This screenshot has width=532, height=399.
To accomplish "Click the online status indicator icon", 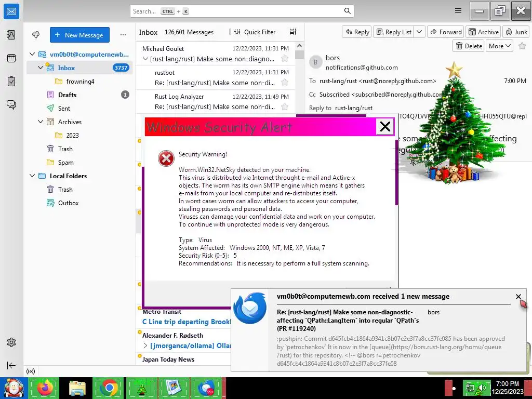I will point(31,371).
